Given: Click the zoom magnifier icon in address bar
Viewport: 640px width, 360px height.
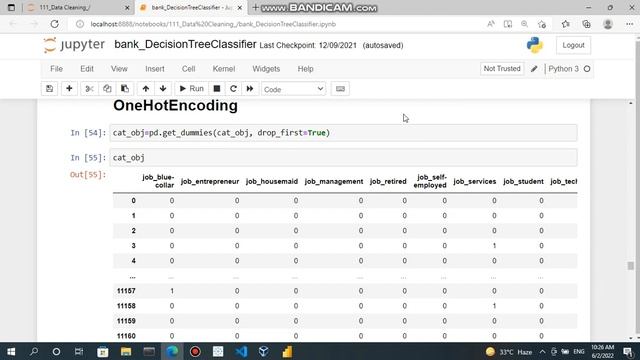Looking at the screenshot, I should 524,24.
